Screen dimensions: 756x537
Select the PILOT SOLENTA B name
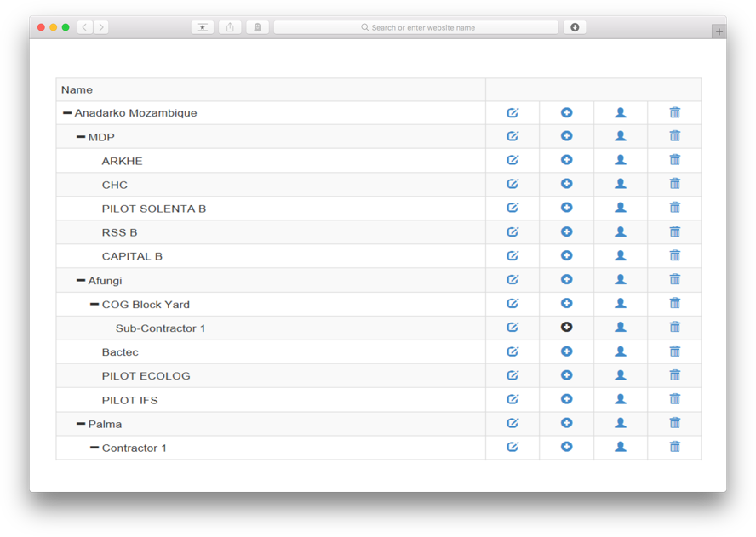154,209
